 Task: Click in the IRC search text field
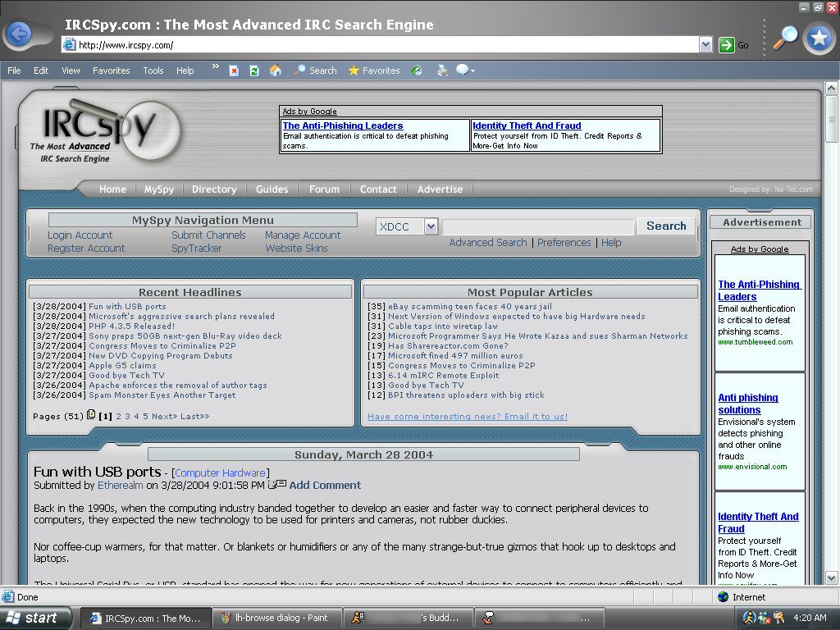coord(538,227)
